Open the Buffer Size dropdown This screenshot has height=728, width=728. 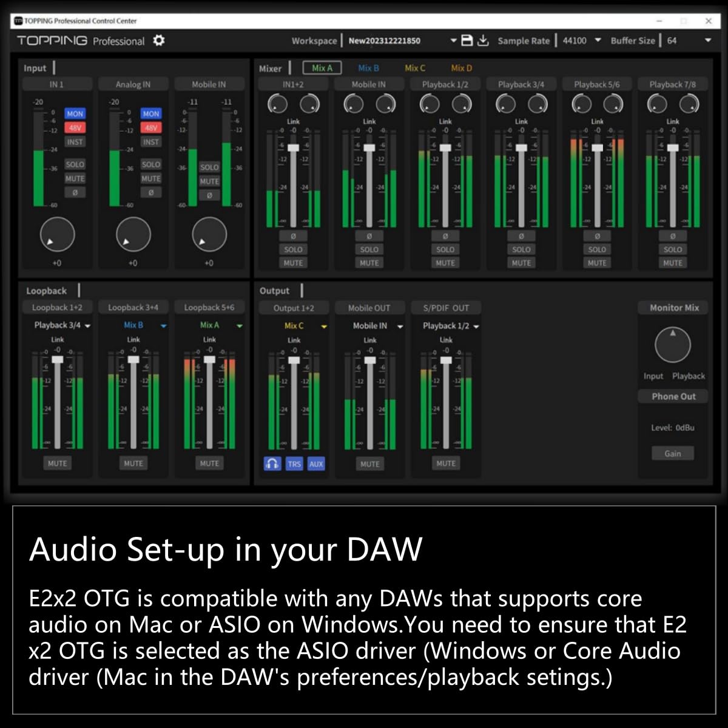click(x=707, y=41)
